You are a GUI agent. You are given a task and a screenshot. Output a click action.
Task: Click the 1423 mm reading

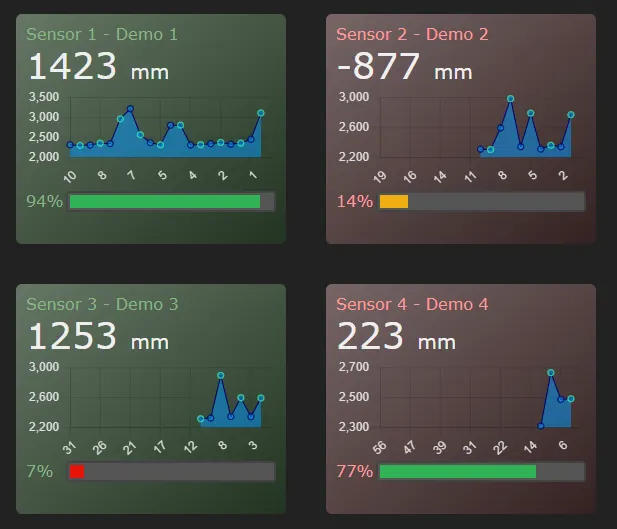click(97, 68)
